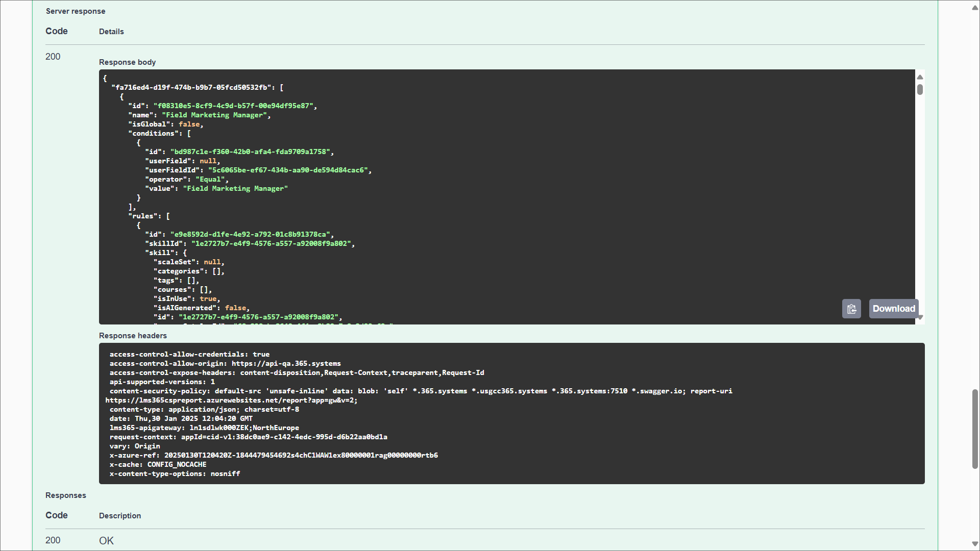
Task: Click the x-azure-ref header line
Action: (x=274, y=456)
